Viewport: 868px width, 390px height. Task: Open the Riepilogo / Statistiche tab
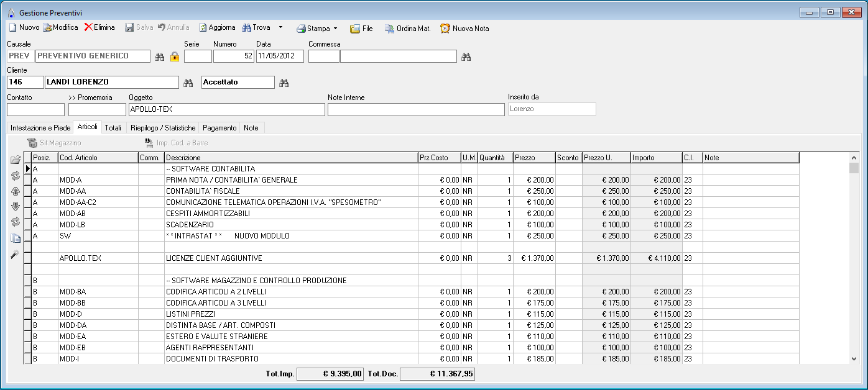click(163, 127)
